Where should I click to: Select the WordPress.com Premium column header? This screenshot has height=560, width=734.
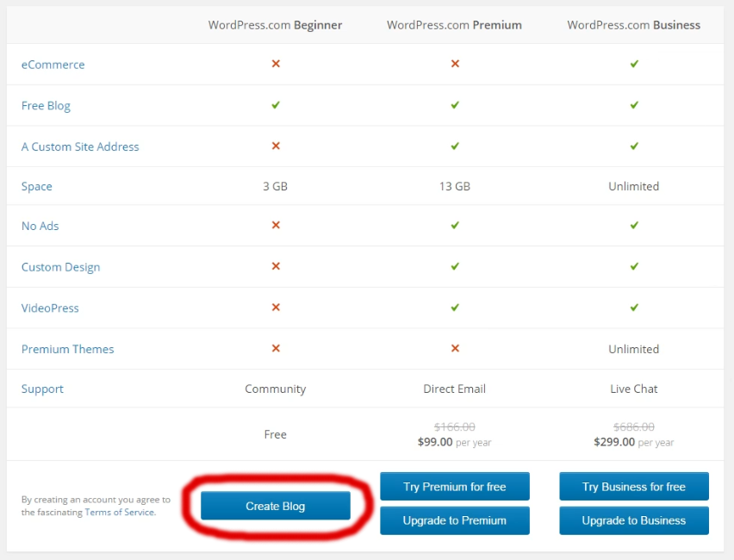coord(454,25)
